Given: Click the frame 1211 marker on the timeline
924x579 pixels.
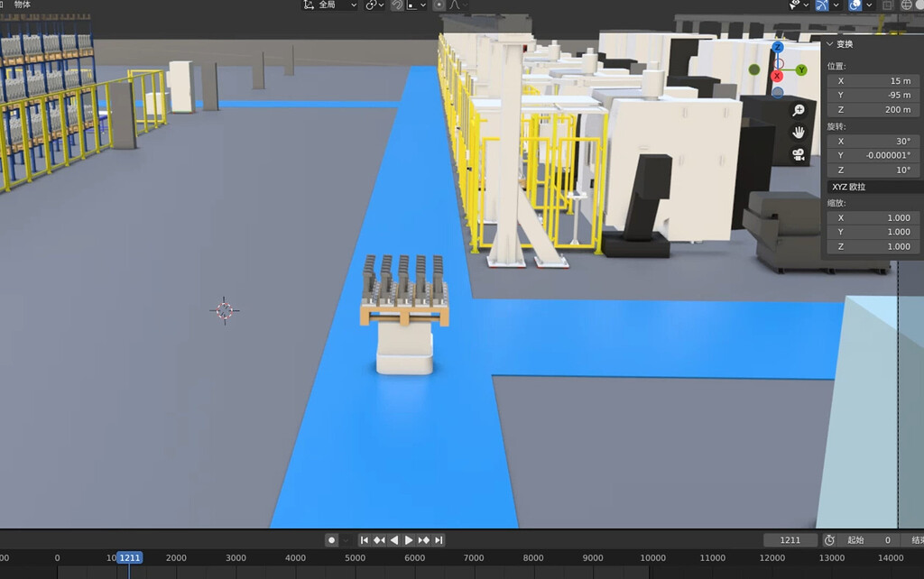Looking at the screenshot, I should click(x=128, y=557).
